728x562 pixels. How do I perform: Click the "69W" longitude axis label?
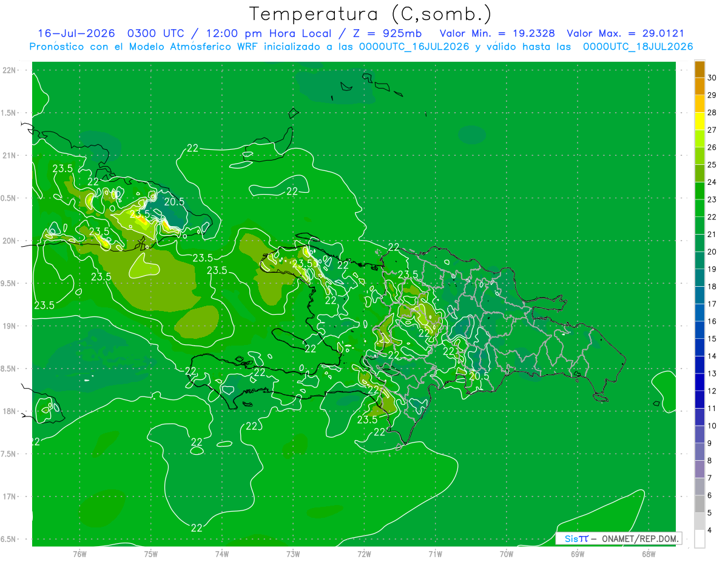click(x=578, y=554)
